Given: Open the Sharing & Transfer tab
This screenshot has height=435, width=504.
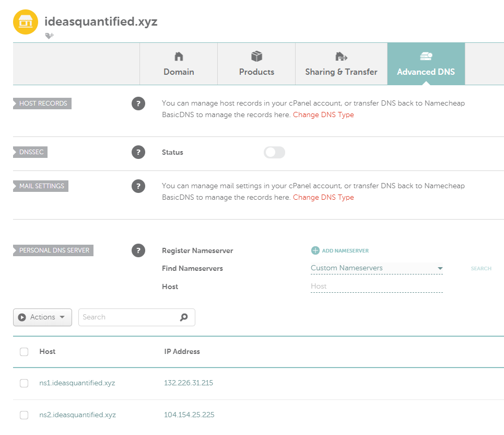Looking at the screenshot, I should (x=342, y=64).
